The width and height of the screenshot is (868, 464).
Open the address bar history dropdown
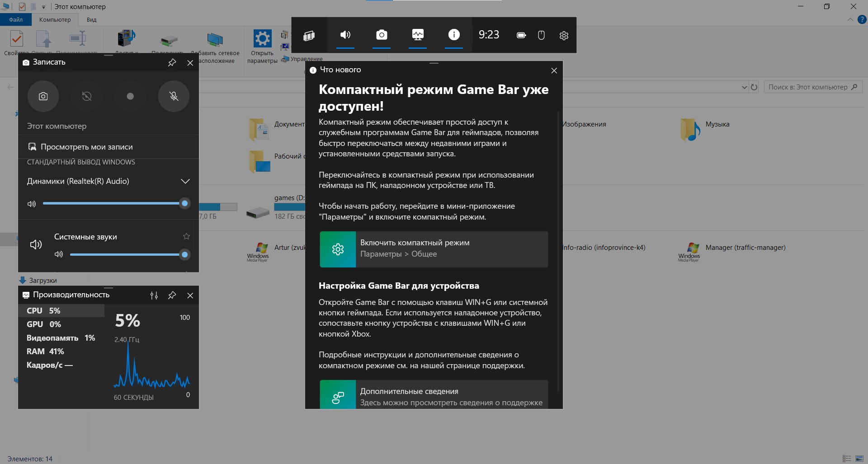coord(744,87)
